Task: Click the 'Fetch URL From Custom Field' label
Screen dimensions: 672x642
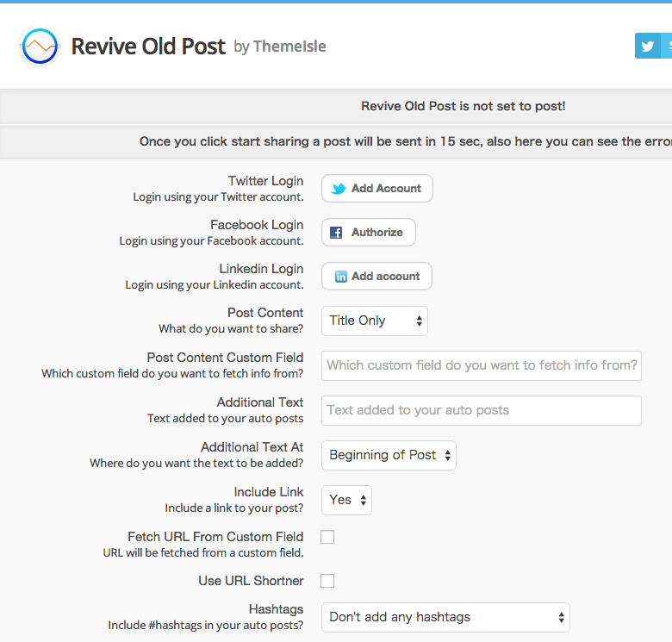Action: 215,537
